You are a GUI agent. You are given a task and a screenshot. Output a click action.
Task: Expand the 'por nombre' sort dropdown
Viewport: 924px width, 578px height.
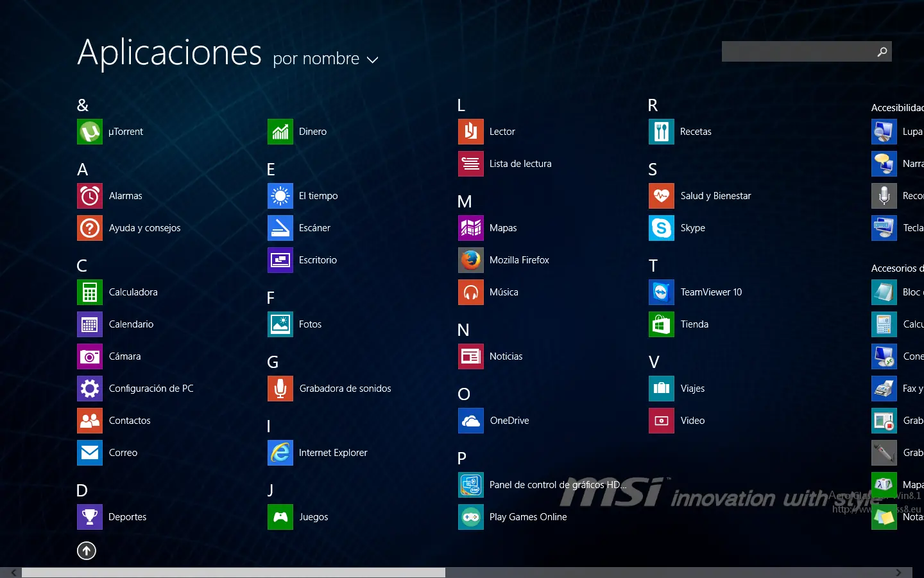click(325, 59)
